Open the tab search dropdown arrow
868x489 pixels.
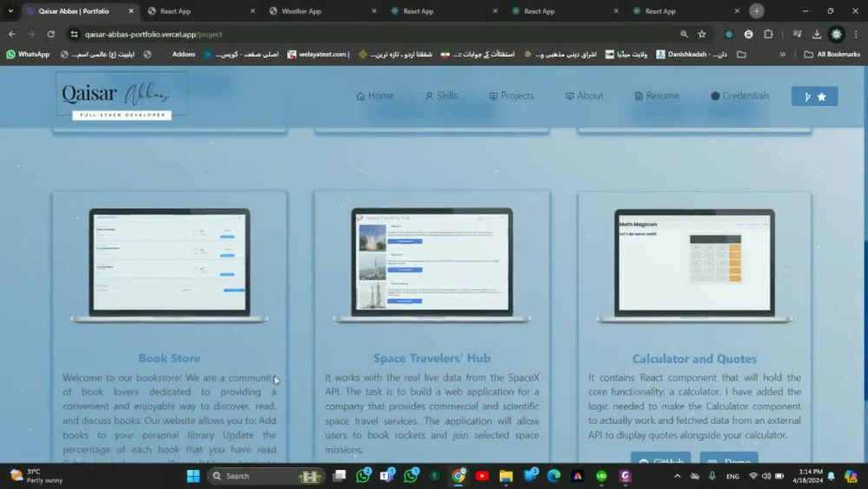pyautogui.click(x=10, y=11)
